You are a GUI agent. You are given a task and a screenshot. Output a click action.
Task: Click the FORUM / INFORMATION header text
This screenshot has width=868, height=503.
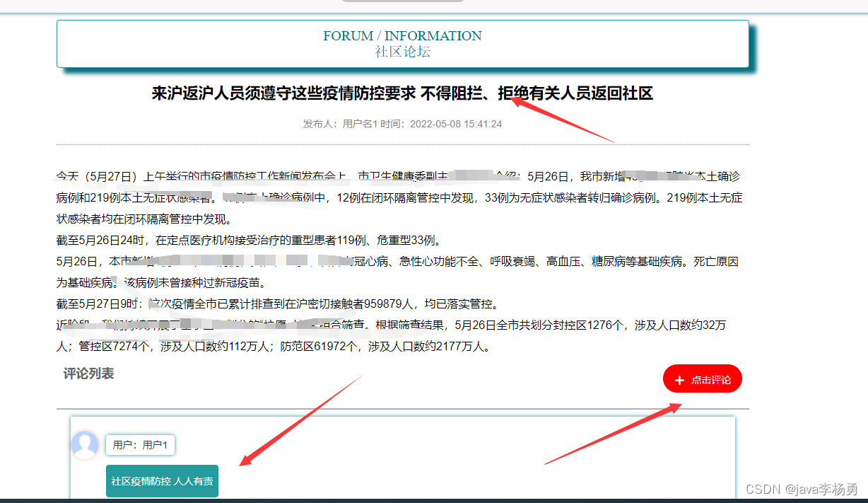click(x=402, y=35)
